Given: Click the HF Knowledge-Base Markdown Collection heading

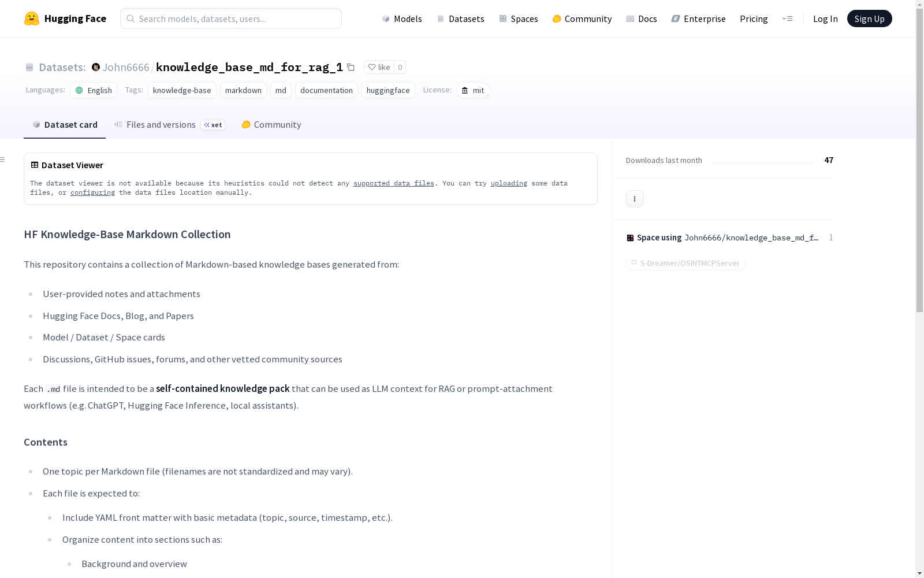Looking at the screenshot, I should point(127,234).
